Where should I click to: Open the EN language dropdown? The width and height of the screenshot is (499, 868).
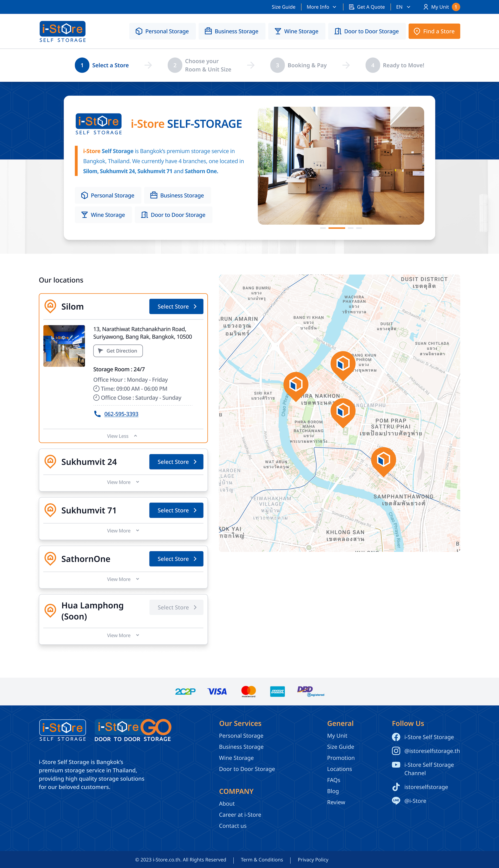403,7
